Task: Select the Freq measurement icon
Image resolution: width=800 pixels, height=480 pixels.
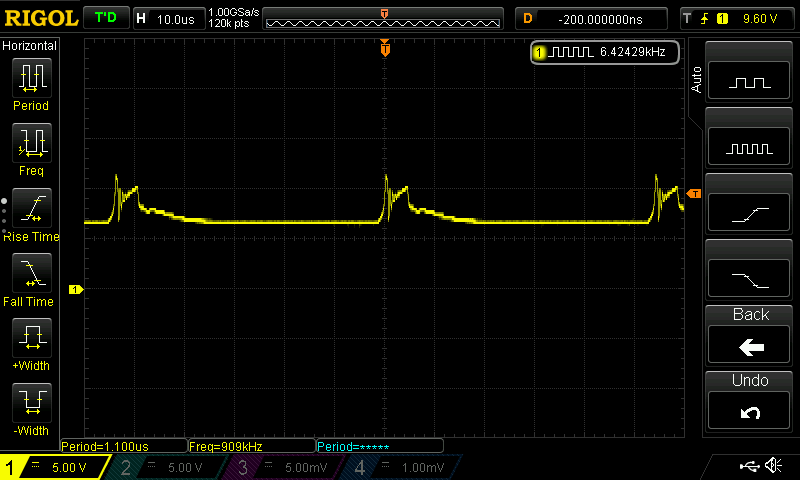Action: pyautogui.click(x=32, y=142)
